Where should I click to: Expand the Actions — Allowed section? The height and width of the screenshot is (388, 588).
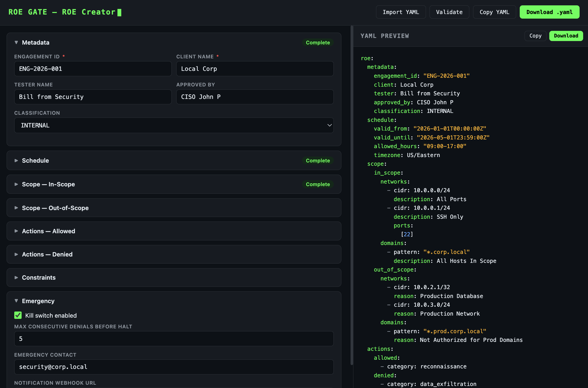coord(49,231)
